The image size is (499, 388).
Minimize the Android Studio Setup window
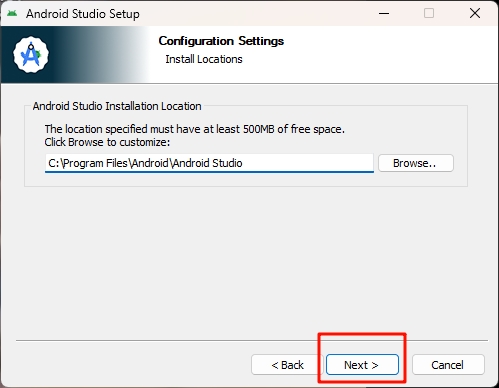[x=384, y=13]
